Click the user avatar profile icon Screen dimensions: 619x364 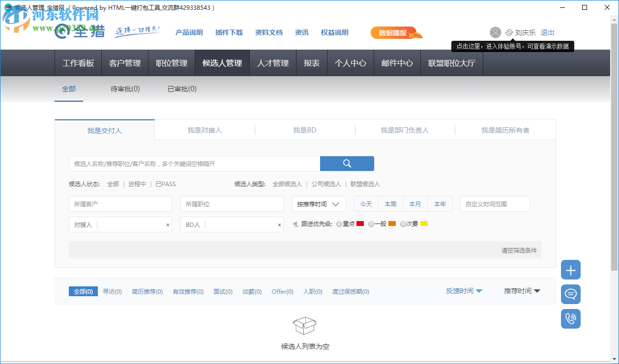click(495, 32)
